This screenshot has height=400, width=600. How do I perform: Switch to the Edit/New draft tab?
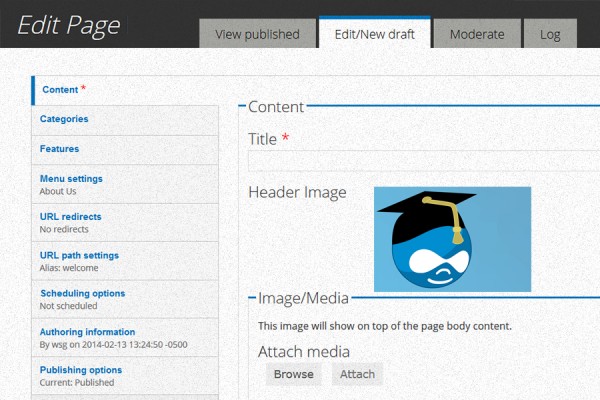click(x=374, y=34)
